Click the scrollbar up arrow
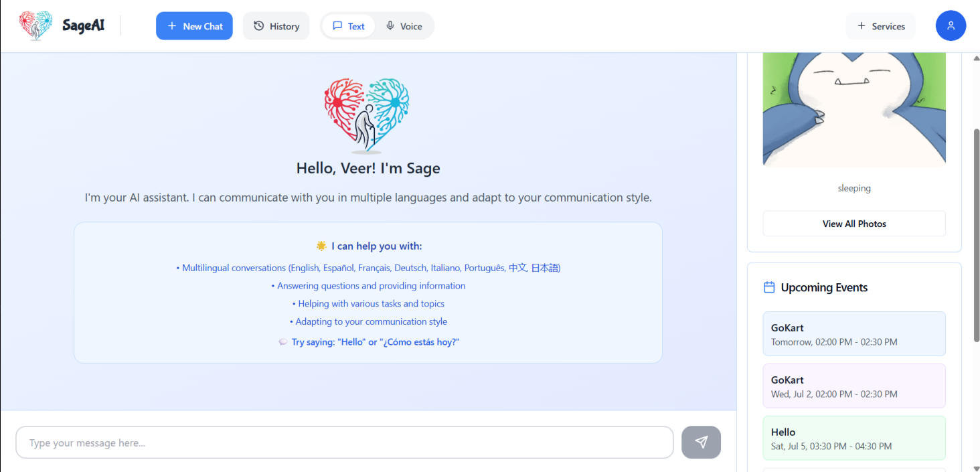The image size is (980, 472). click(976, 58)
